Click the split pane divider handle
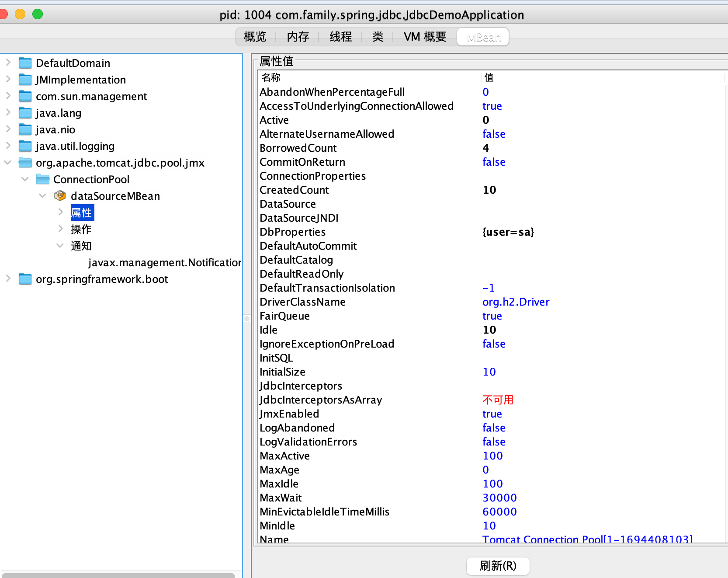 tap(247, 319)
